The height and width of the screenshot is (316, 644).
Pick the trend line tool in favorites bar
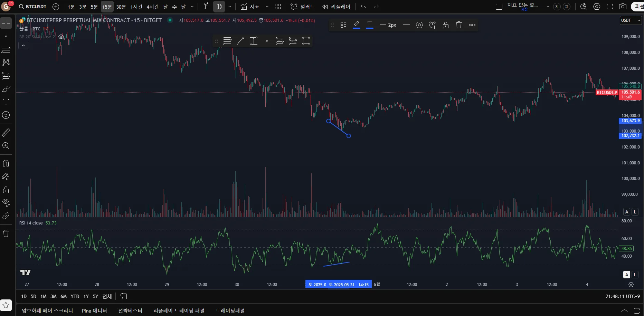click(x=240, y=41)
